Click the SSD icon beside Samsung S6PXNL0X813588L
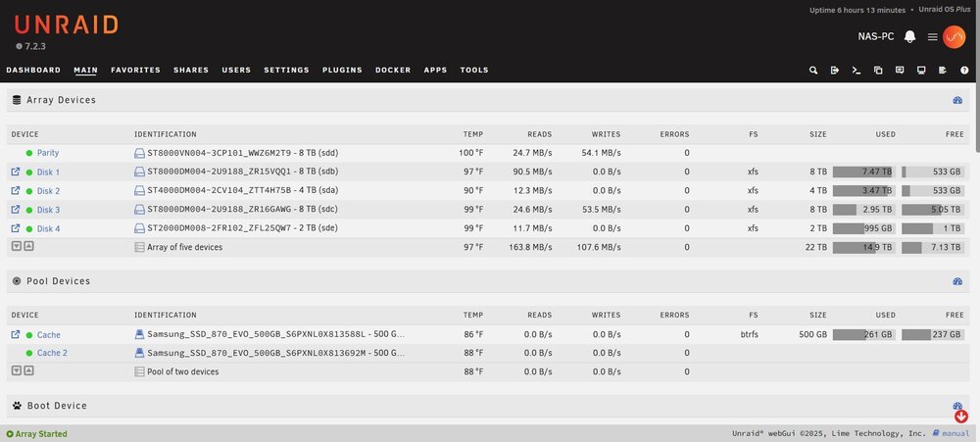This screenshot has height=442, width=980. tap(139, 334)
